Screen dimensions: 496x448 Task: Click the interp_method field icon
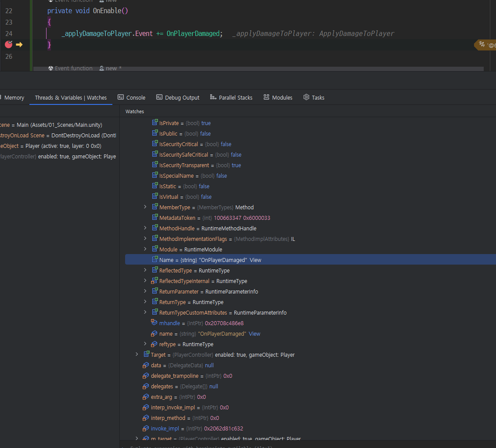146,418
